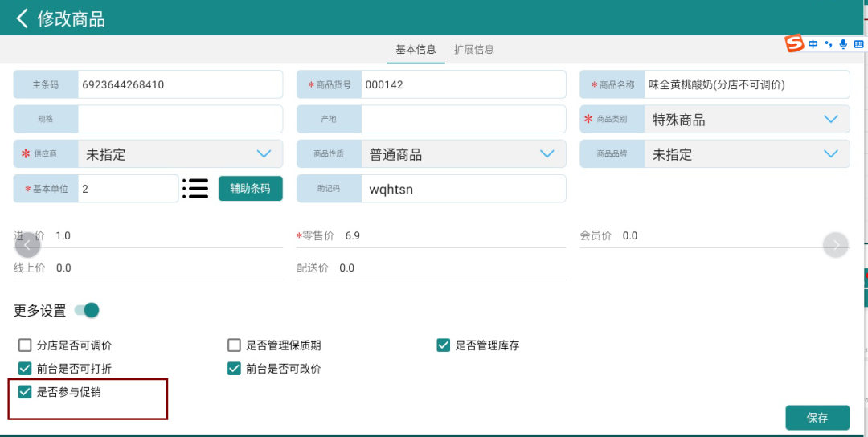This screenshot has height=437, width=868.
Task: Expand the 供应商 dropdown
Action: [x=264, y=153]
